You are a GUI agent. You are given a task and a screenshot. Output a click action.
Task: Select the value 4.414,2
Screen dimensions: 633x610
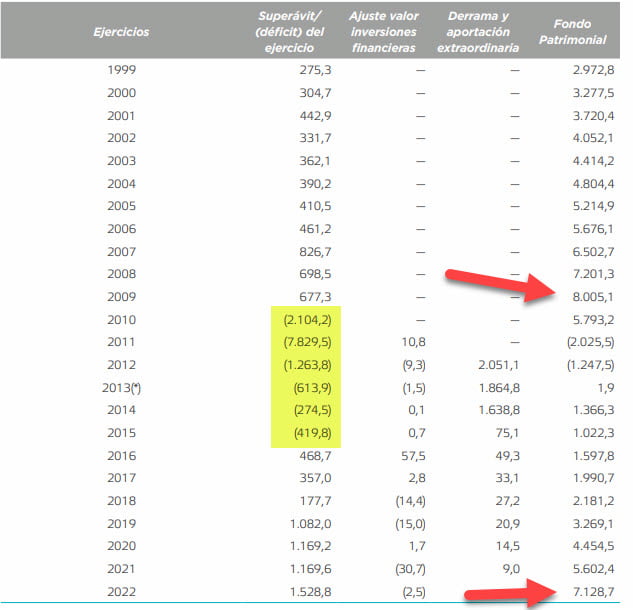click(593, 161)
